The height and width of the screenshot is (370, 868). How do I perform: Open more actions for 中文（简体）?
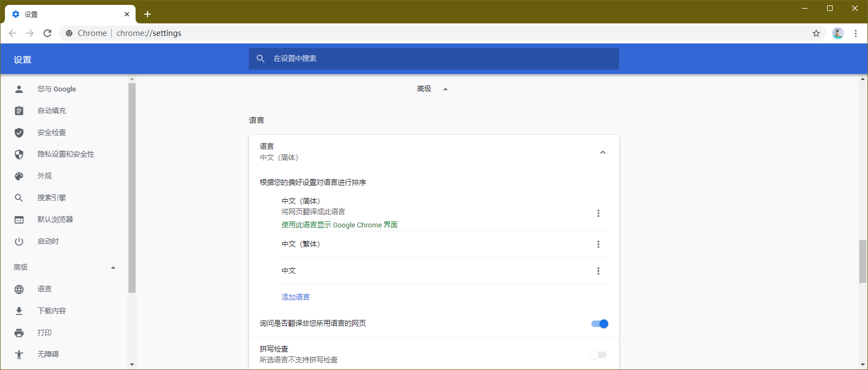[x=598, y=213]
